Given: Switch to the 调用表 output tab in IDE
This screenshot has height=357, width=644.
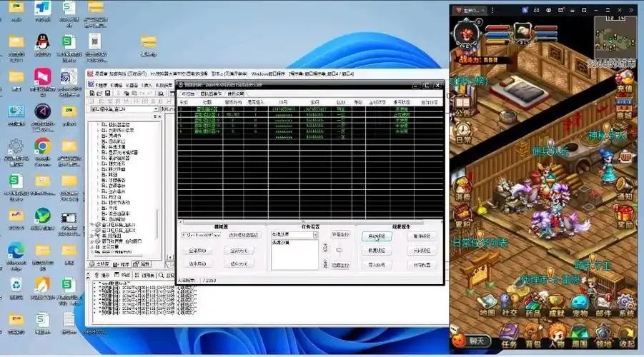Looking at the screenshot, I should click(145, 275).
